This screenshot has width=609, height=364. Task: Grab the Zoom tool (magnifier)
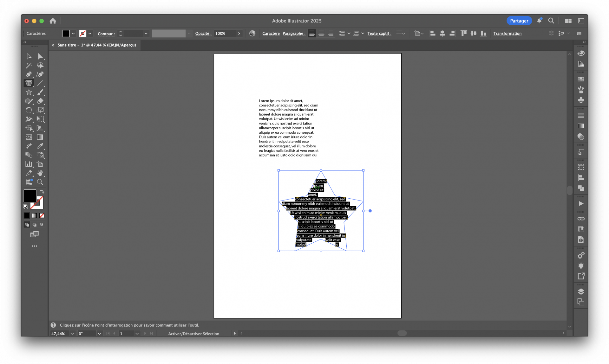pyautogui.click(x=40, y=182)
